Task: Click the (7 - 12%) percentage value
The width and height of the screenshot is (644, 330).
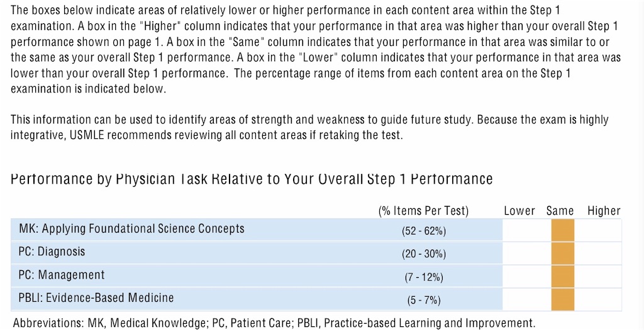Action: pyautogui.click(x=424, y=277)
